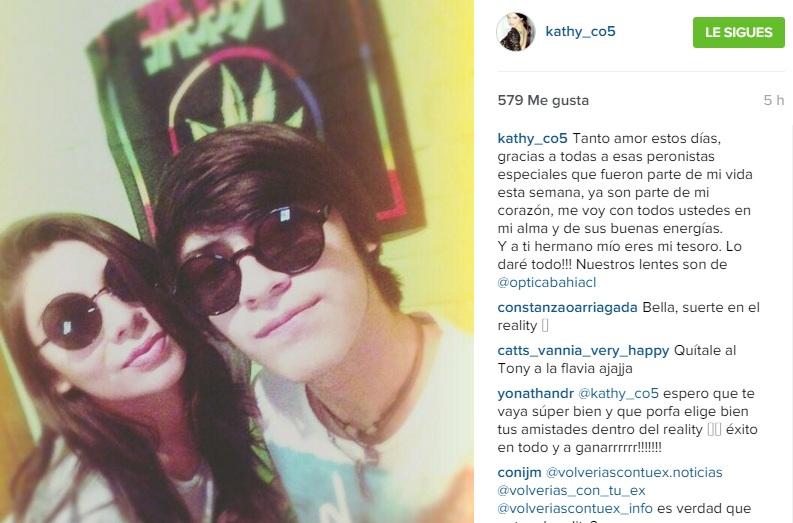Open the @volveriascontuex_info mention

click(575, 508)
